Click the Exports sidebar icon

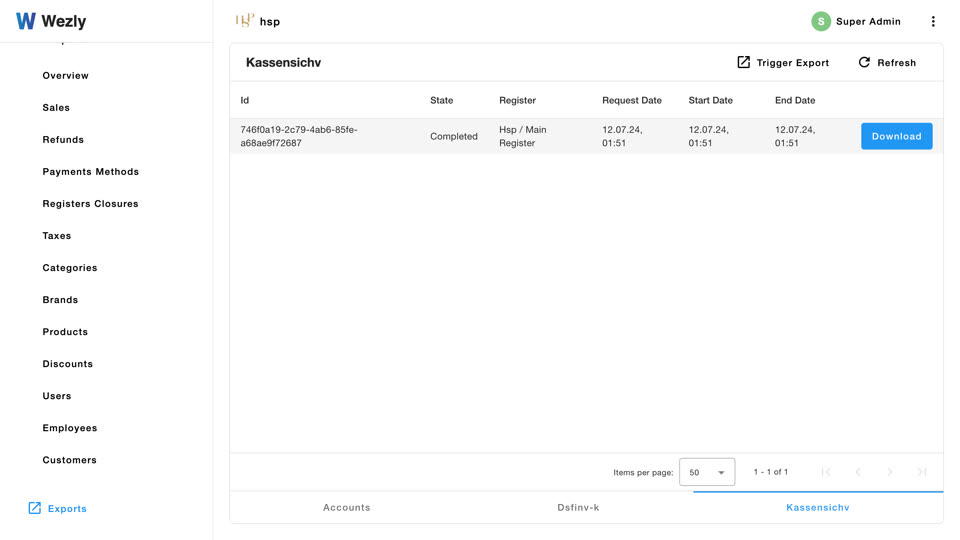click(35, 508)
